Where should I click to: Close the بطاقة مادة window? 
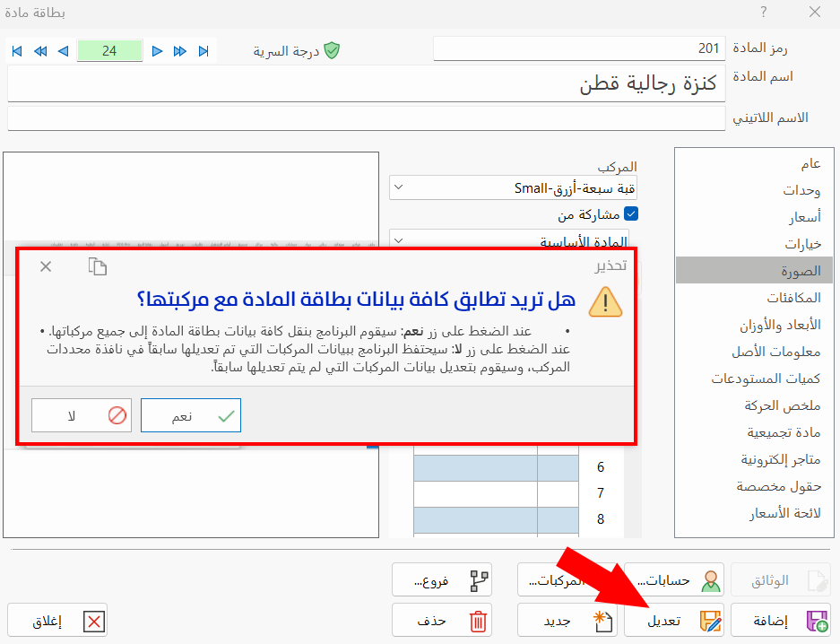[x=815, y=12]
